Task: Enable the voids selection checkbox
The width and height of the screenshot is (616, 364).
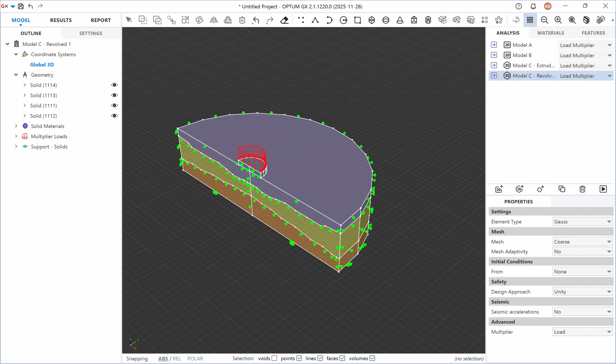Action: [x=274, y=358]
